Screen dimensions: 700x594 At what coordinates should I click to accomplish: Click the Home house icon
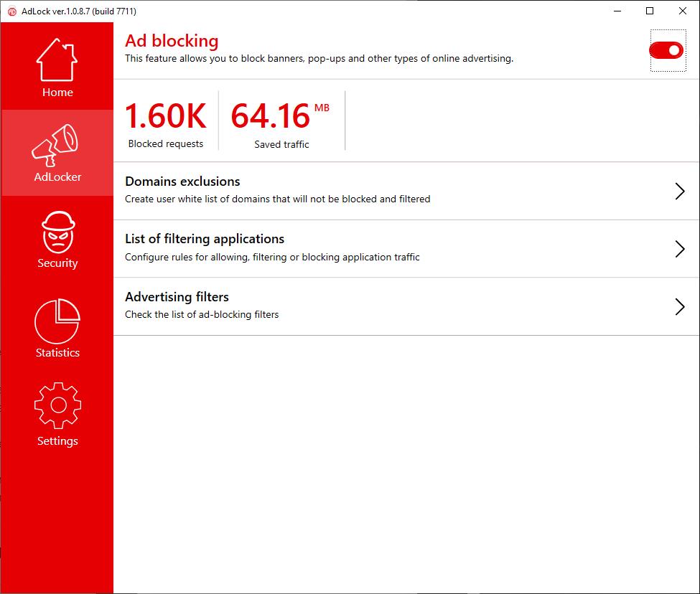tap(57, 60)
